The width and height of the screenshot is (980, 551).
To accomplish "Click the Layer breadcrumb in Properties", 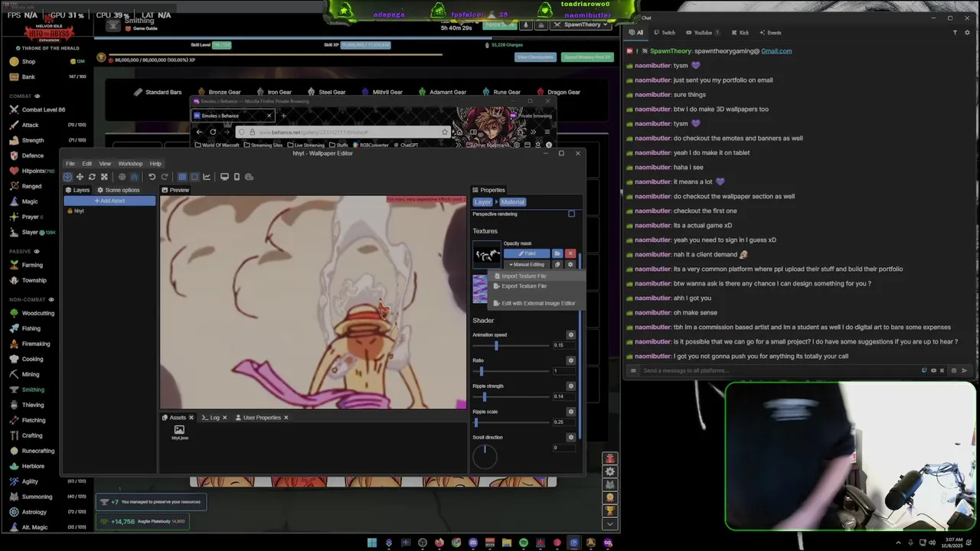I will click(x=482, y=202).
